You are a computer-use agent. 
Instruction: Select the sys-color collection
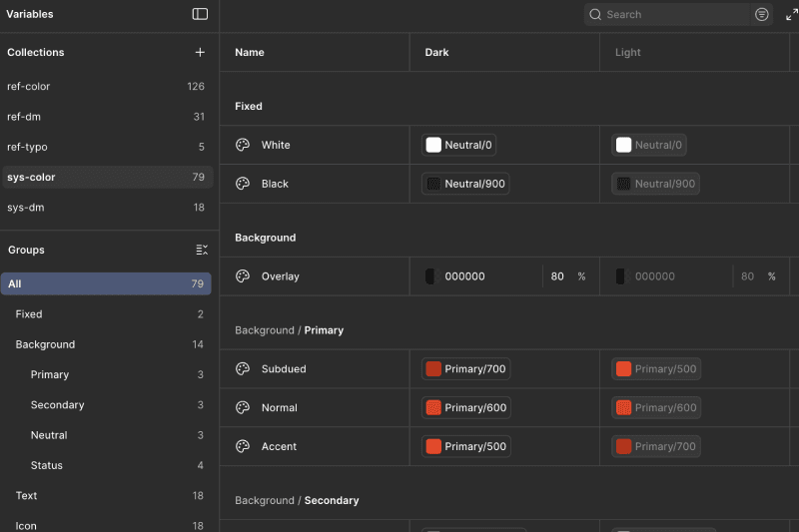point(107,177)
